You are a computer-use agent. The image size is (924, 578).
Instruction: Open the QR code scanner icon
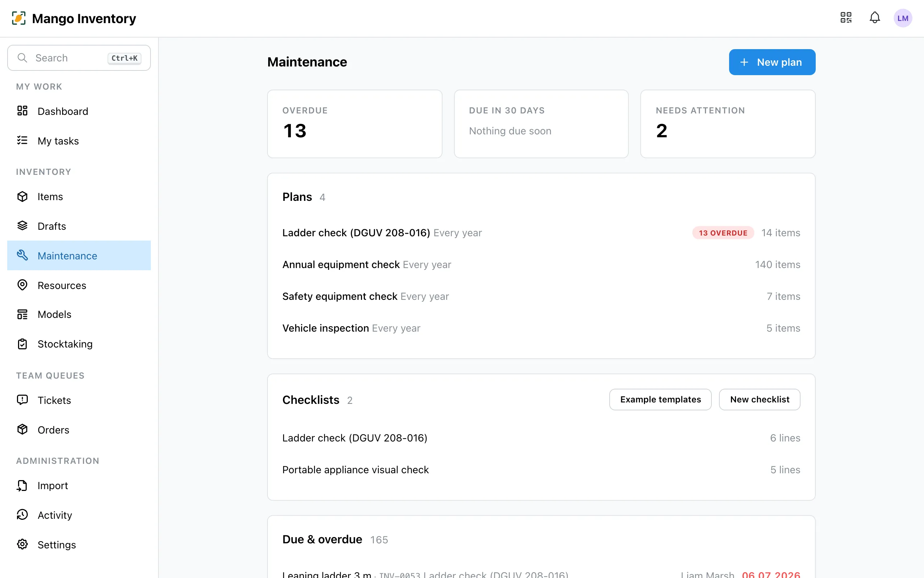pos(846,18)
